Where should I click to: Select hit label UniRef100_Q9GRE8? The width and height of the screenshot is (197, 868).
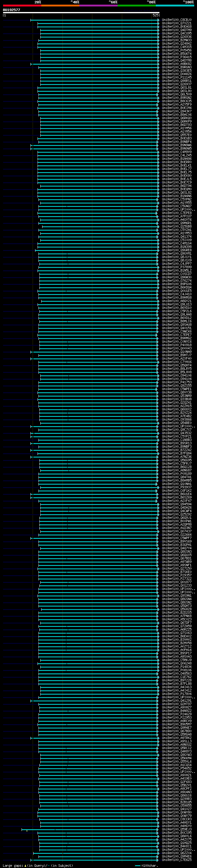coord(177,250)
